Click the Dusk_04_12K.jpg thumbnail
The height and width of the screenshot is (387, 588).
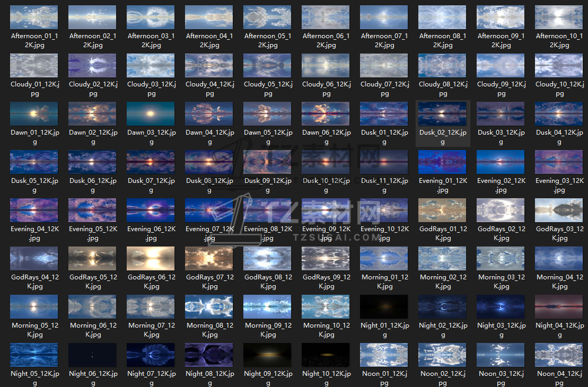(x=559, y=113)
